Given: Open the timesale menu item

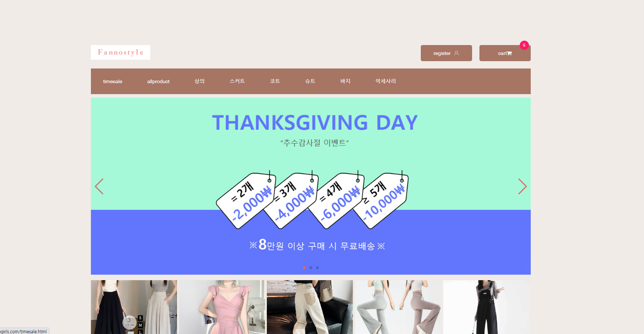Looking at the screenshot, I should click(x=113, y=81).
